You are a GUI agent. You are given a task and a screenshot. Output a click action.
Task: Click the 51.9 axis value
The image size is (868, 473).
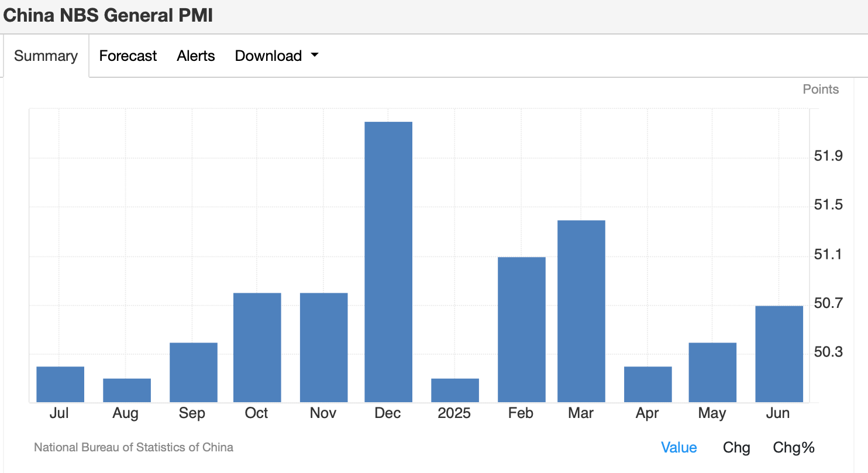pyautogui.click(x=829, y=156)
